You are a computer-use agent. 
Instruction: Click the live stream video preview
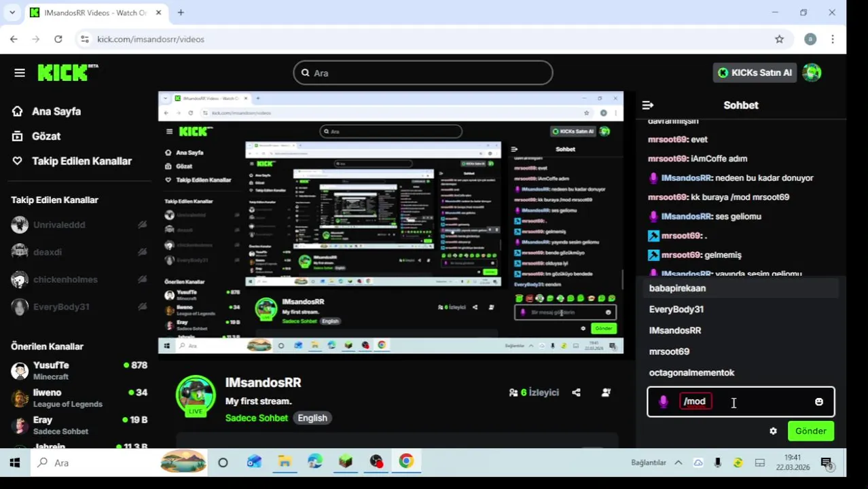[391, 223]
